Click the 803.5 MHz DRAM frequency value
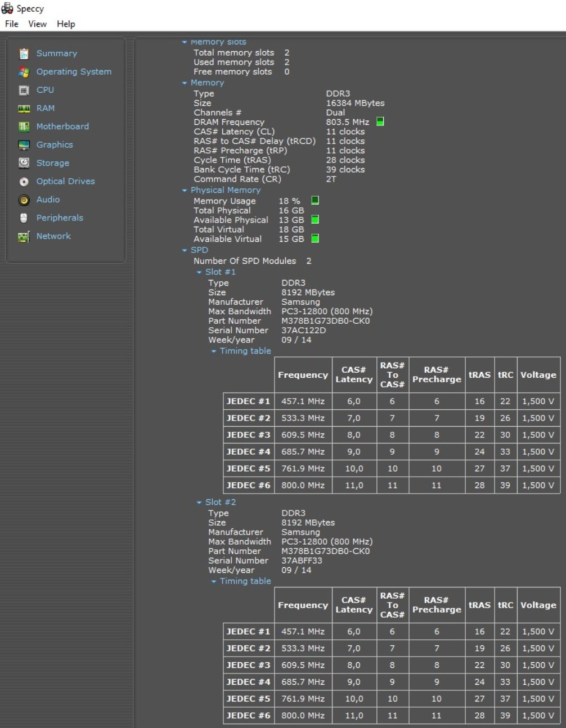566x728 pixels. pyautogui.click(x=347, y=122)
